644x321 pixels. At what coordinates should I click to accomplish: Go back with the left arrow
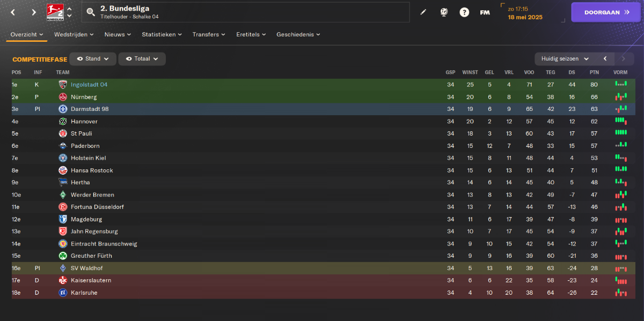13,12
